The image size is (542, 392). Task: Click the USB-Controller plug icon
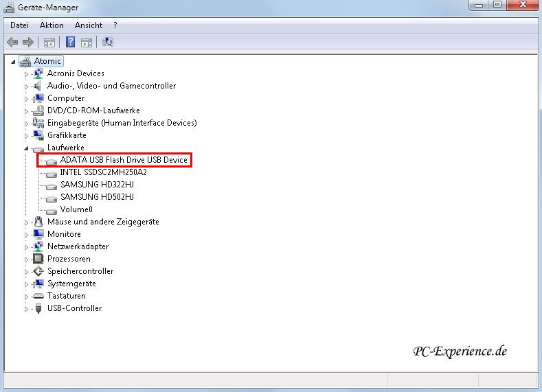pos(38,308)
